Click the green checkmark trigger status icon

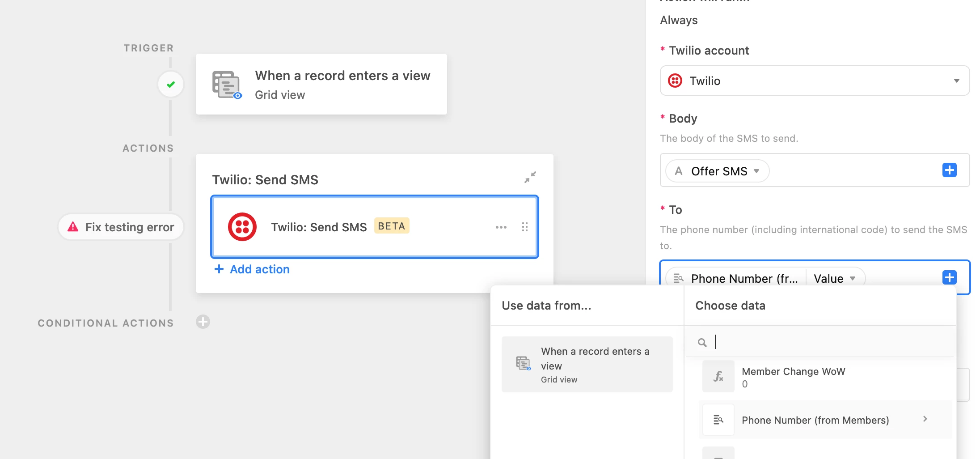pos(171,84)
